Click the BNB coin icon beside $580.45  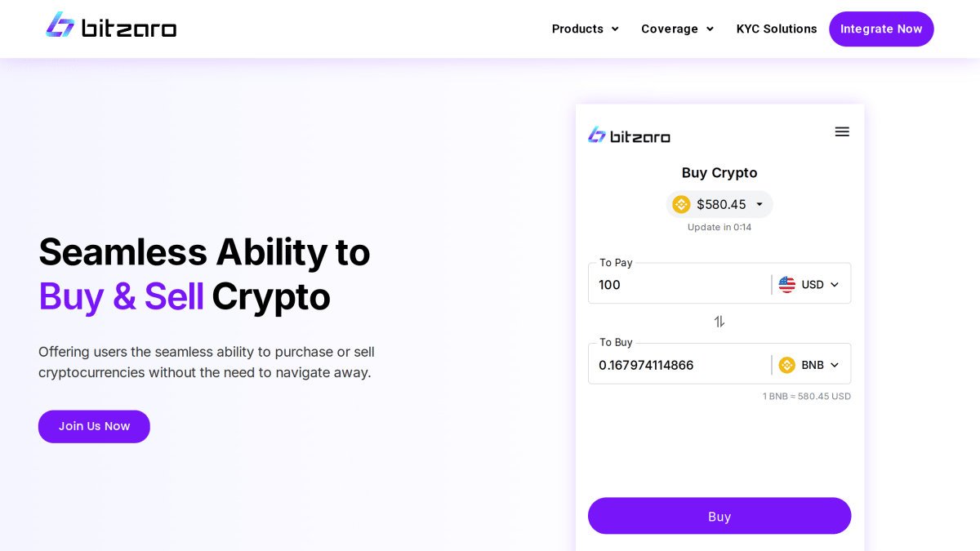[681, 204]
